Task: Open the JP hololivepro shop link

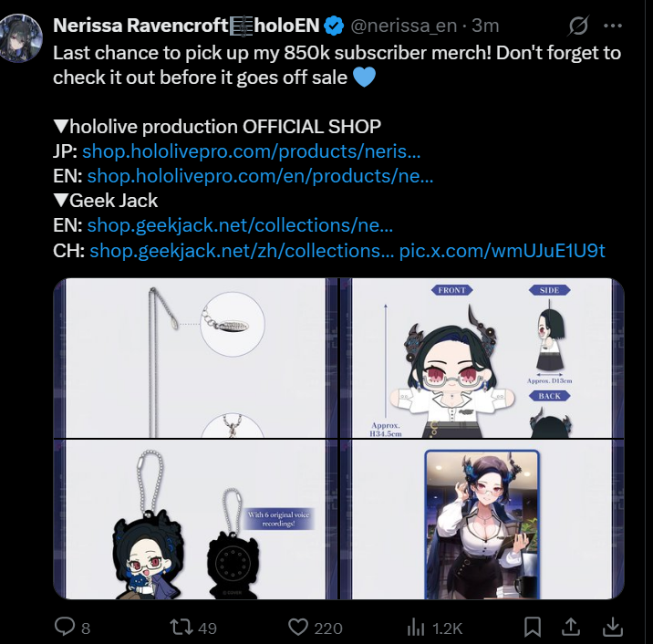Action: coord(252,151)
